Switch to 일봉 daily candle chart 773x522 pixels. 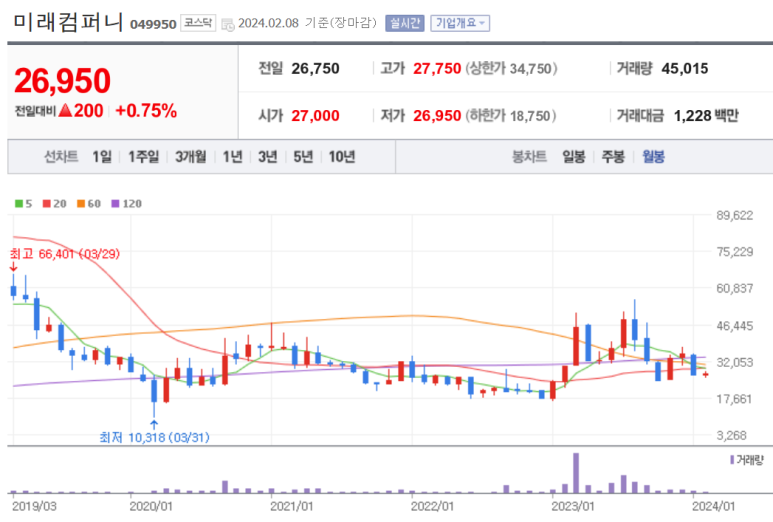(574, 157)
